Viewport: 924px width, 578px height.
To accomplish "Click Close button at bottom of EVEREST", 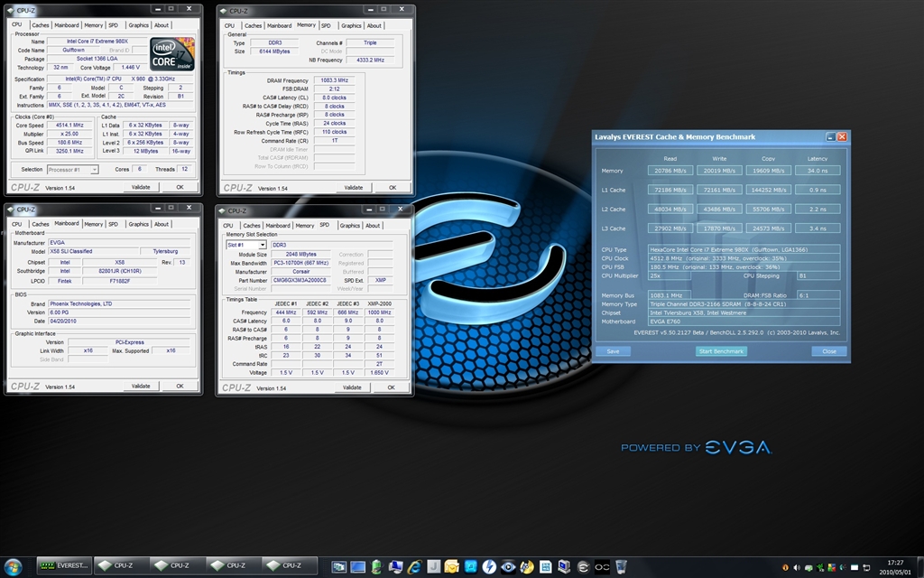I will click(x=829, y=351).
